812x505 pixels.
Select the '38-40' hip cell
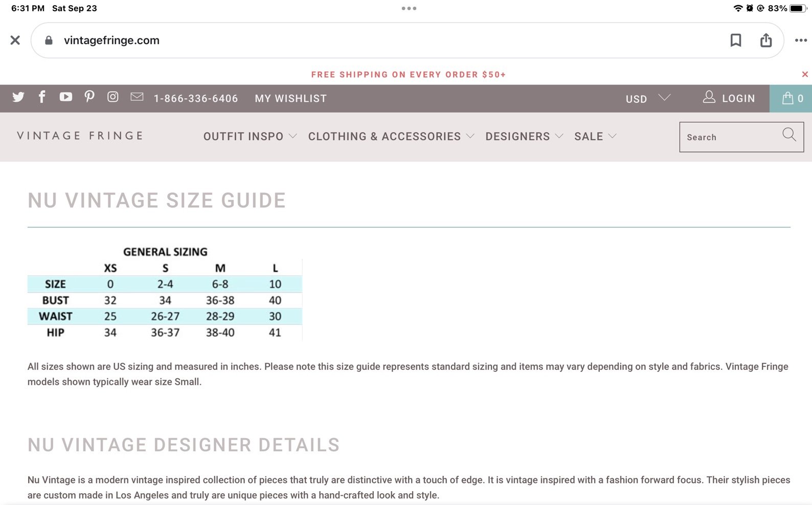click(220, 333)
